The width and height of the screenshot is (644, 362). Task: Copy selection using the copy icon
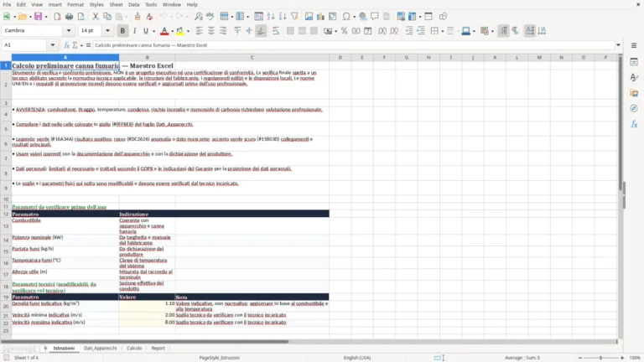click(x=107, y=17)
